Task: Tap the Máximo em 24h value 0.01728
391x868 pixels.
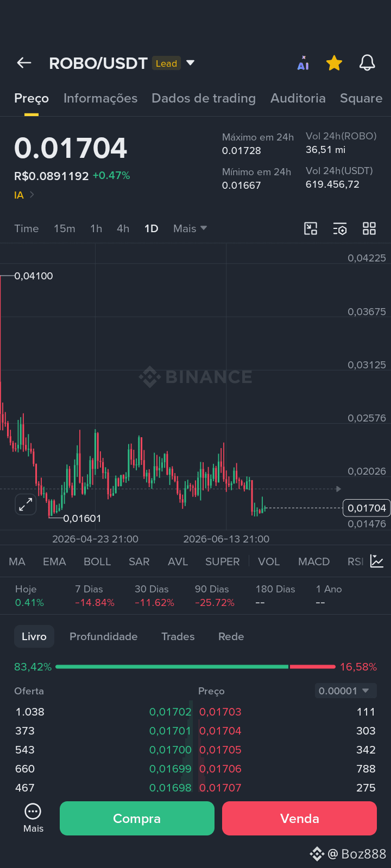Action: pyautogui.click(x=242, y=151)
